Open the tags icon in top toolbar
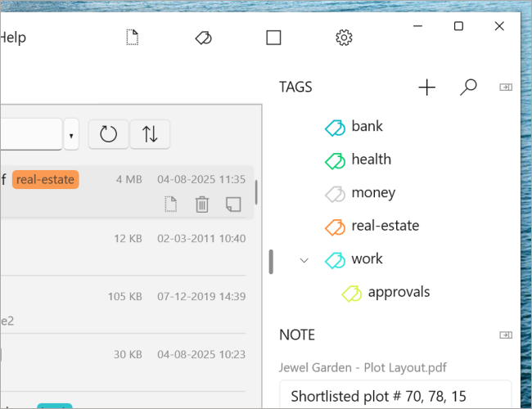 point(204,38)
